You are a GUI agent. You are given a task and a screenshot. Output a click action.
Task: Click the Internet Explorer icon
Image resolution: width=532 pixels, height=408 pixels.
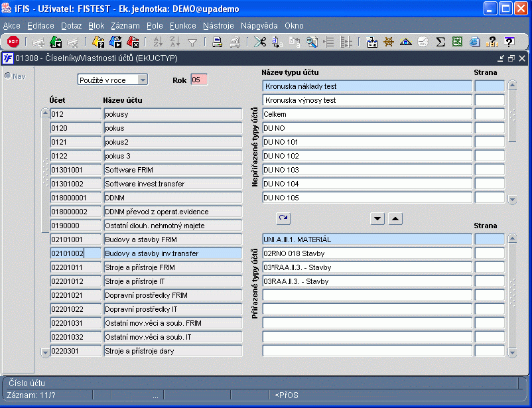(475, 42)
